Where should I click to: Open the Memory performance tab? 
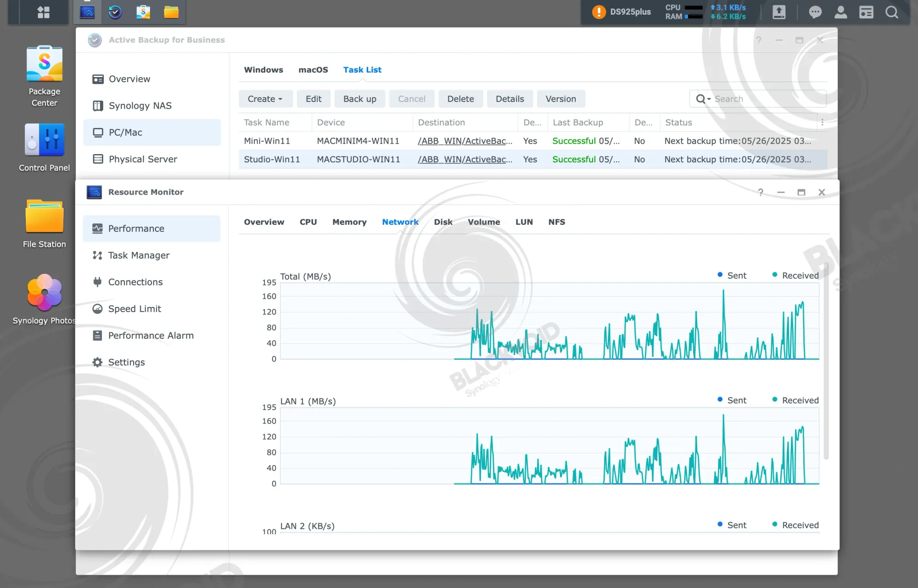click(349, 222)
